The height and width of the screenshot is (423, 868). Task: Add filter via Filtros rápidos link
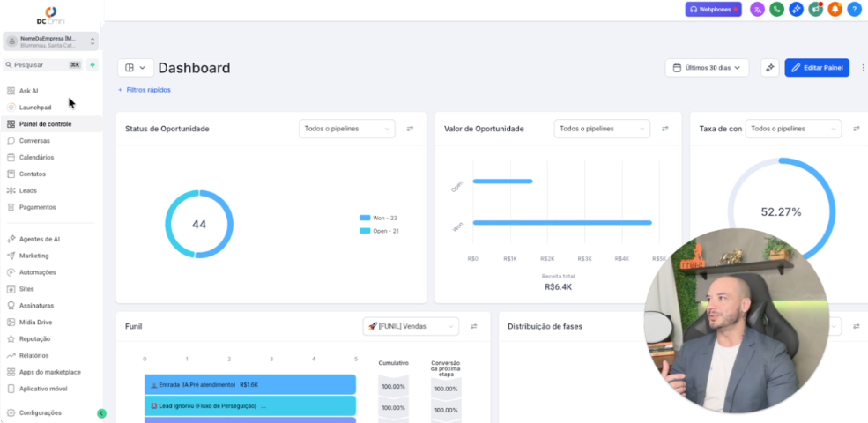pyautogui.click(x=145, y=90)
